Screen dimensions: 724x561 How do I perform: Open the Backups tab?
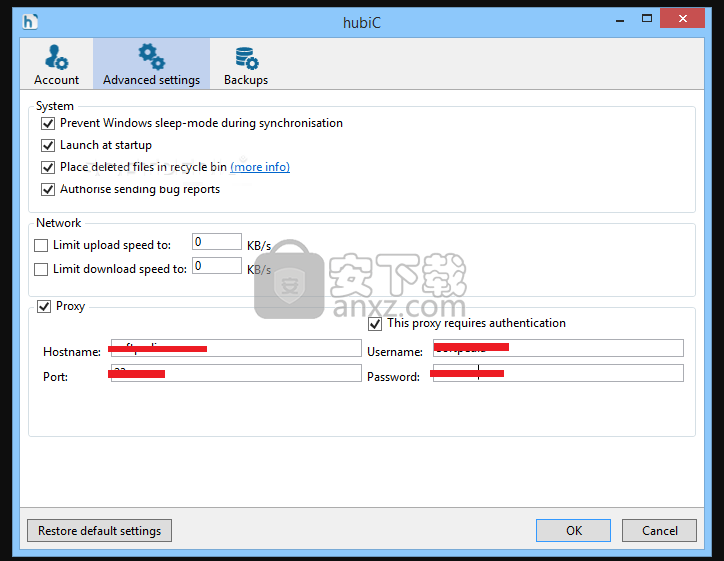[x=246, y=64]
